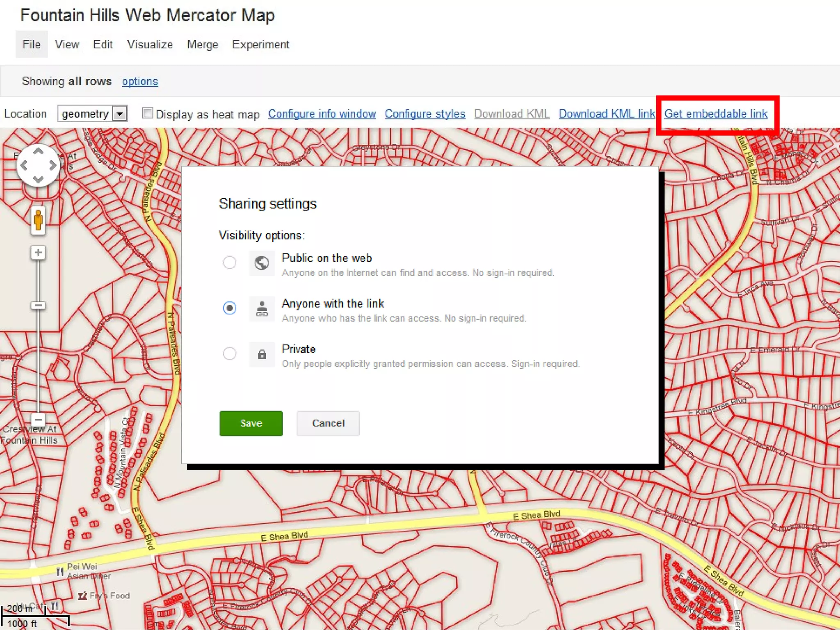Zoom out with the minus button

tap(38, 419)
